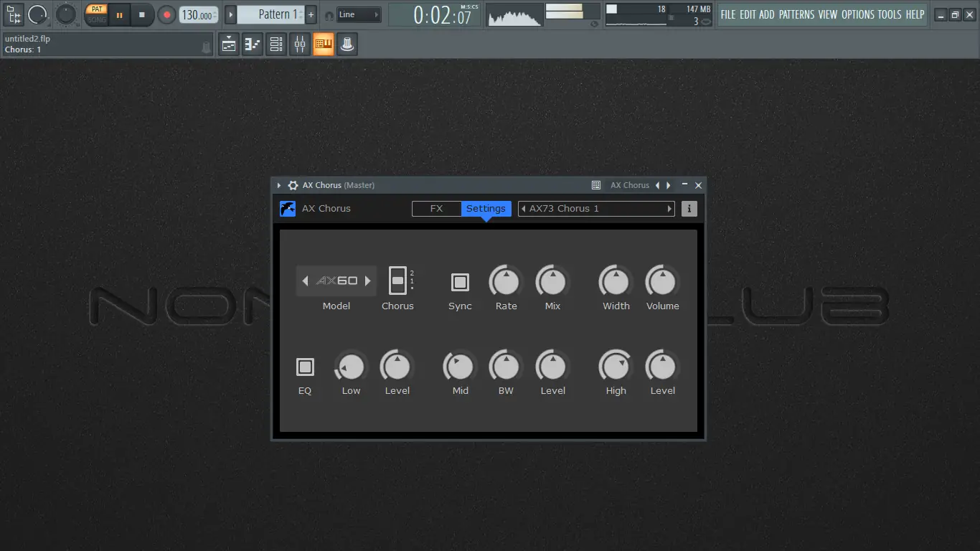This screenshot has width=980, height=551.
Task: Minimize the AX Chorus plugin window
Action: tap(684, 185)
